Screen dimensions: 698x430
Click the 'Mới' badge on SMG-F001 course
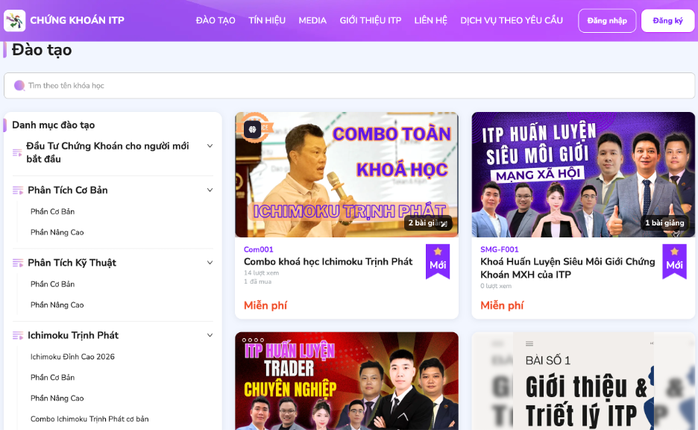674,261
